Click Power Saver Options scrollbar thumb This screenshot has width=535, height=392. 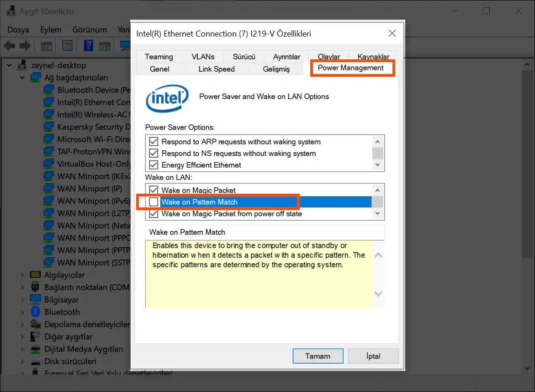click(377, 153)
